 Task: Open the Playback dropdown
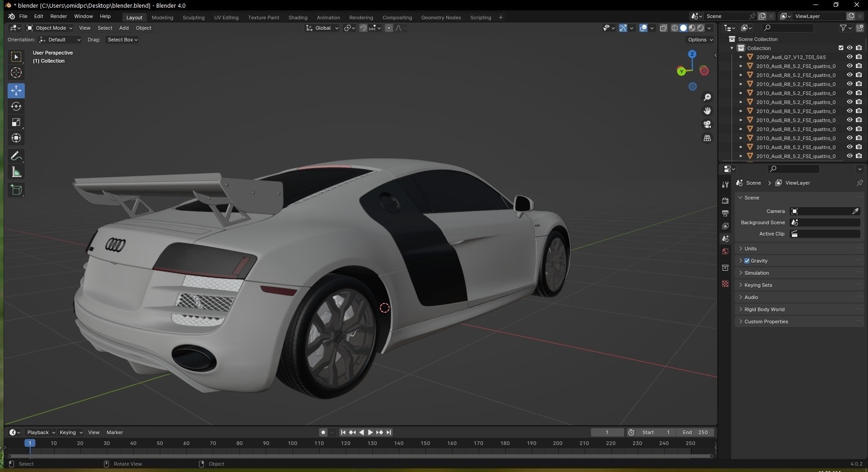[x=41, y=432]
